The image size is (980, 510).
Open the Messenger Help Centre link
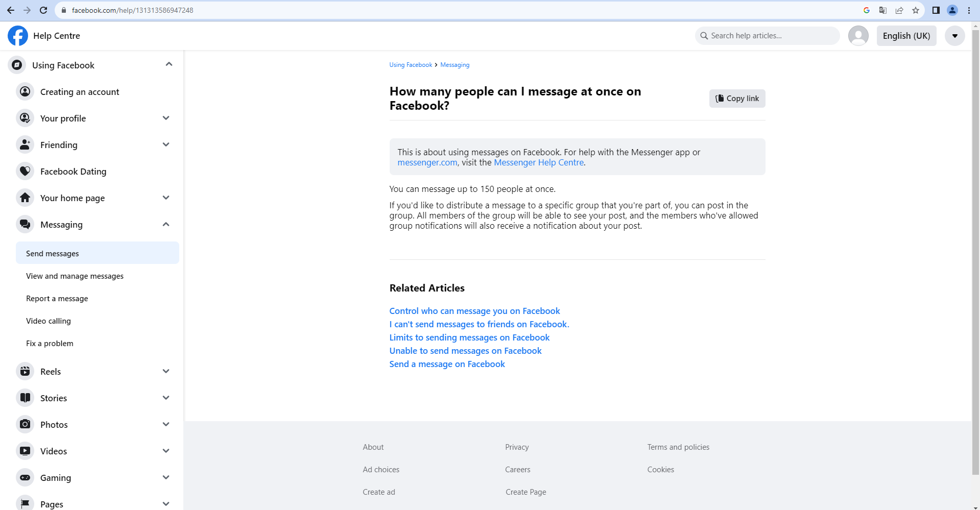539,162
